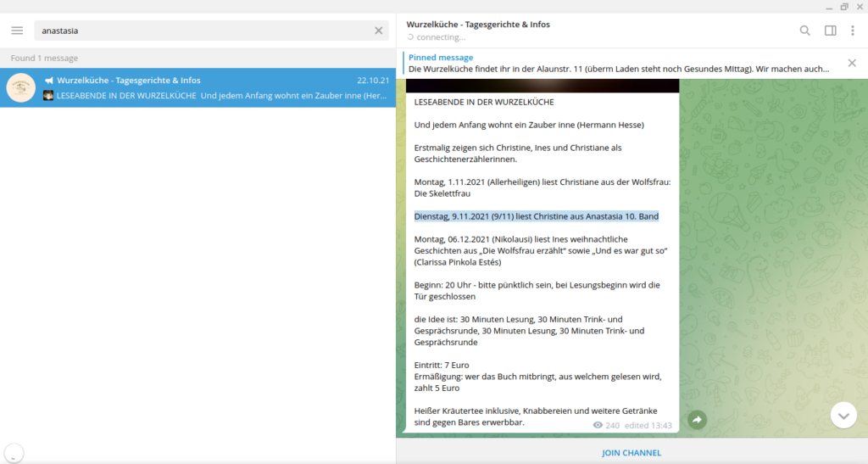Hide the pinned message bar
The height and width of the screenshot is (464, 868).
tap(852, 63)
